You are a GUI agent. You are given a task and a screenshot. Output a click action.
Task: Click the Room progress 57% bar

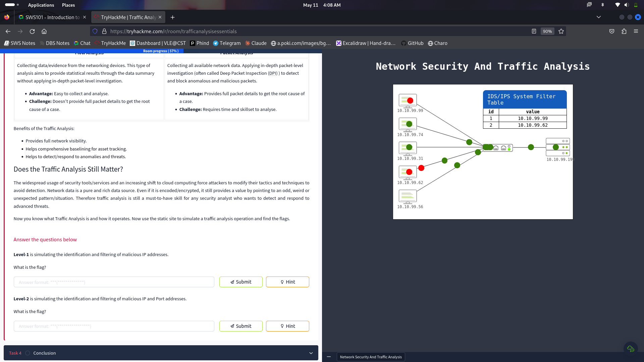[161, 51]
